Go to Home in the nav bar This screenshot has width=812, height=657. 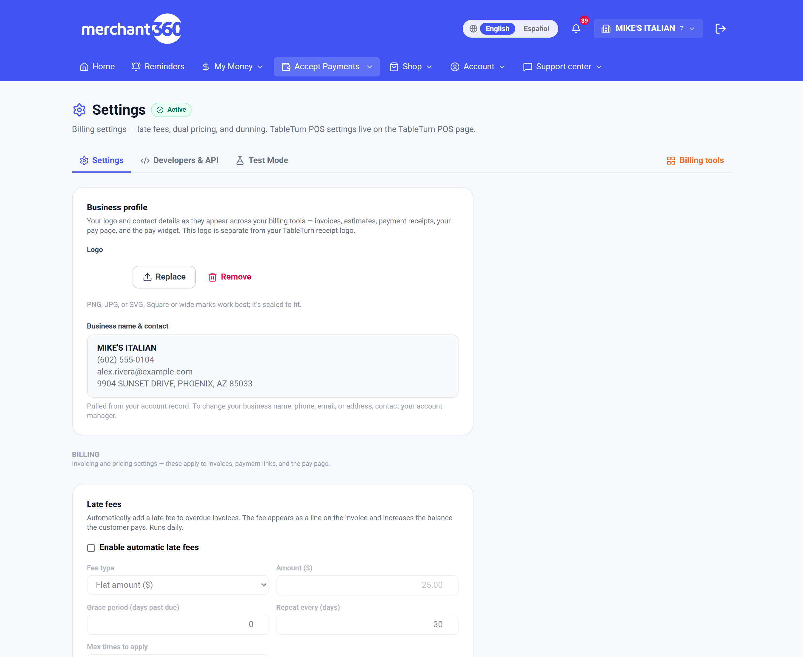pos(97,67)
